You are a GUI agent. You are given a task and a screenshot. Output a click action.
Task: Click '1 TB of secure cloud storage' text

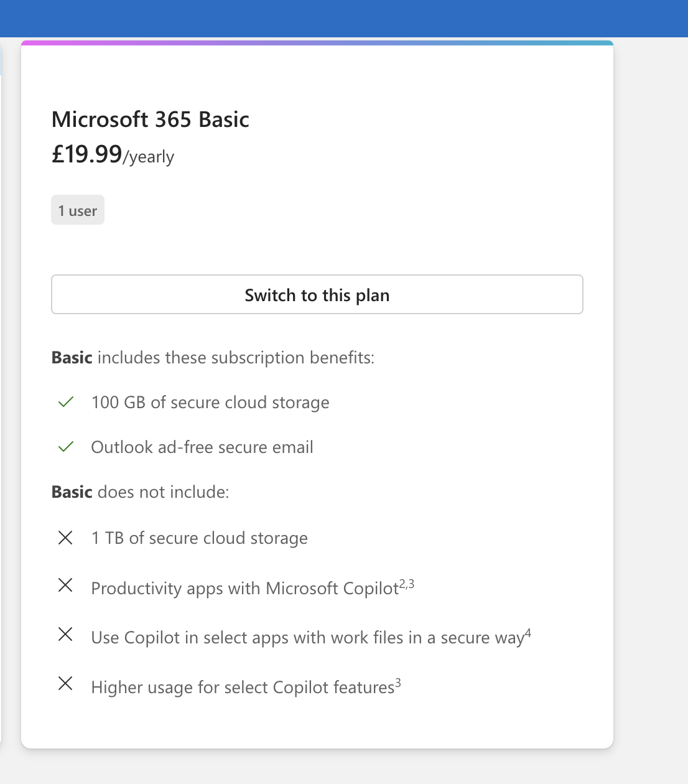click(x=200, y=538)
